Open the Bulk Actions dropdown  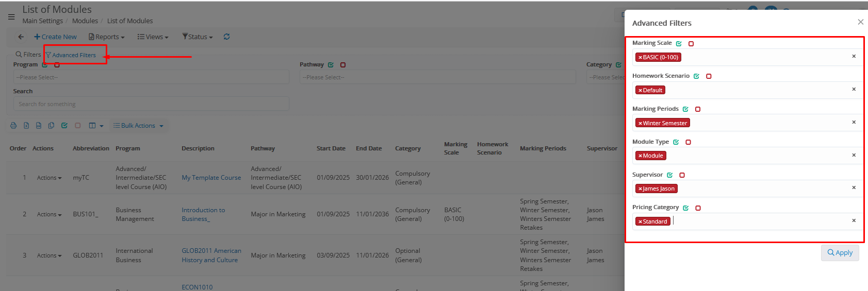(138, 126)
